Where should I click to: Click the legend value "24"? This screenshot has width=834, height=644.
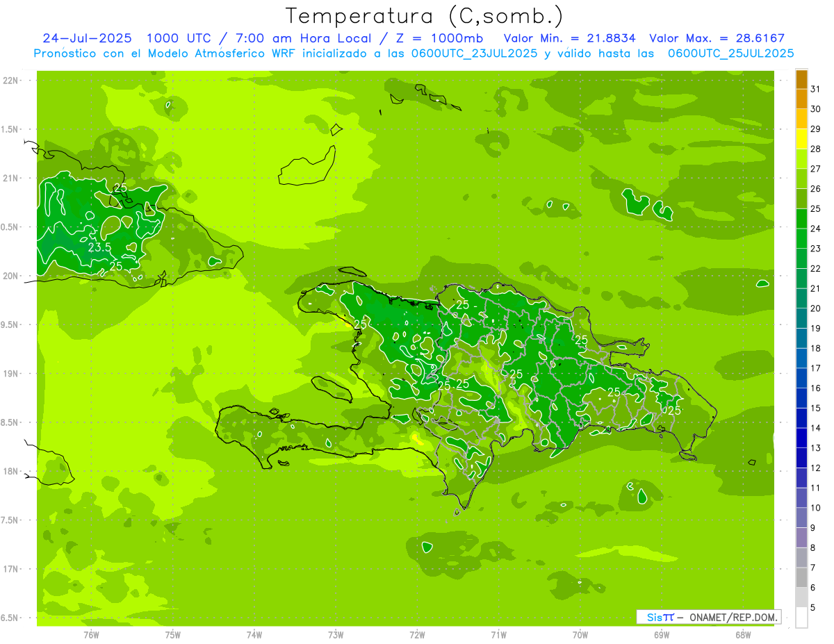(816, 229)
